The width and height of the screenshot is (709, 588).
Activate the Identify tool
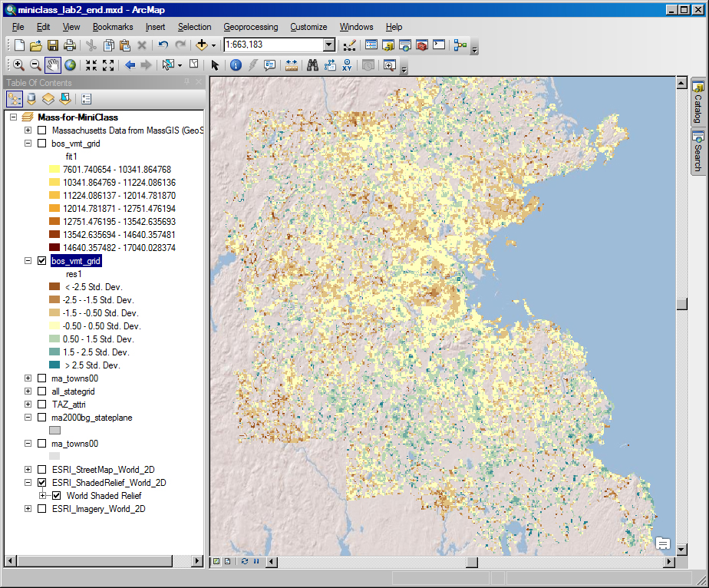236,65
